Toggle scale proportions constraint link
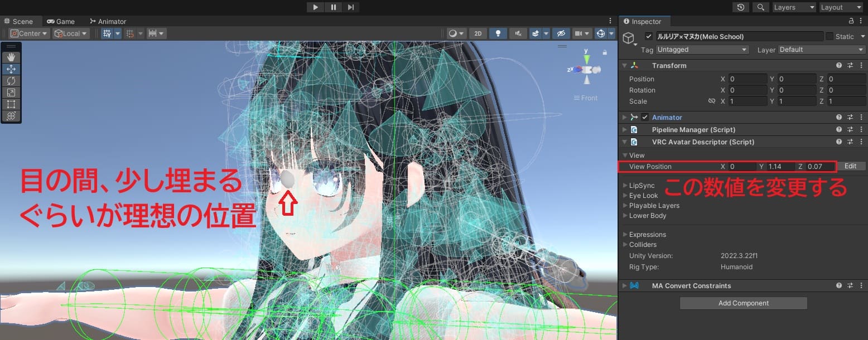Viewport: 868px width, 340px height. coord(711,101)
